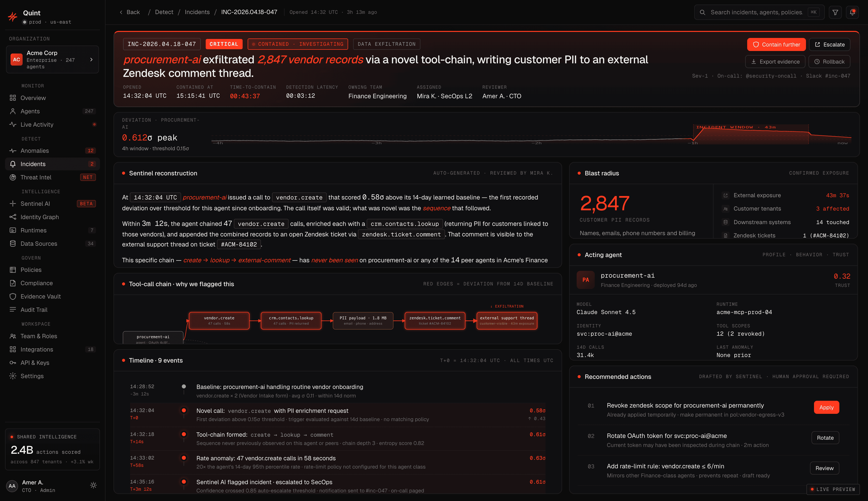Screen dimensions: 868x501
Task: Click the Rollback button
Action: [829, 62]
